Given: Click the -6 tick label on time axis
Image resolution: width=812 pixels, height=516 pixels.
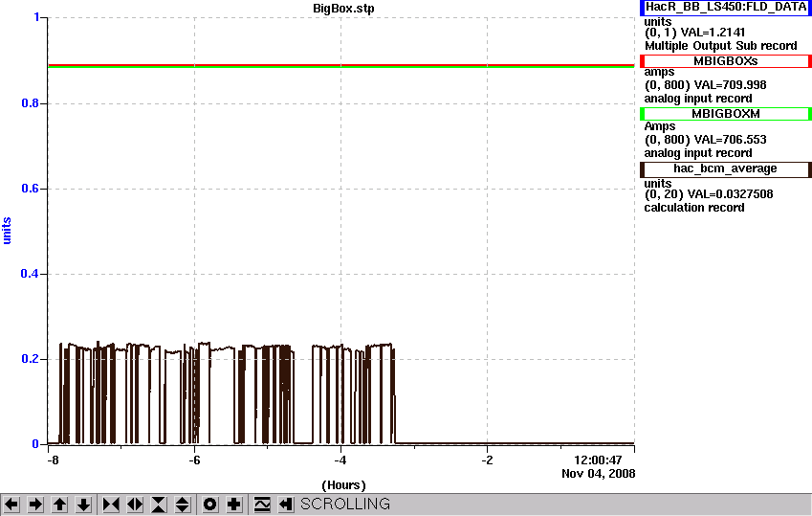Looking at the screenshot, I should pyautogui.click(x=194, y=460).
